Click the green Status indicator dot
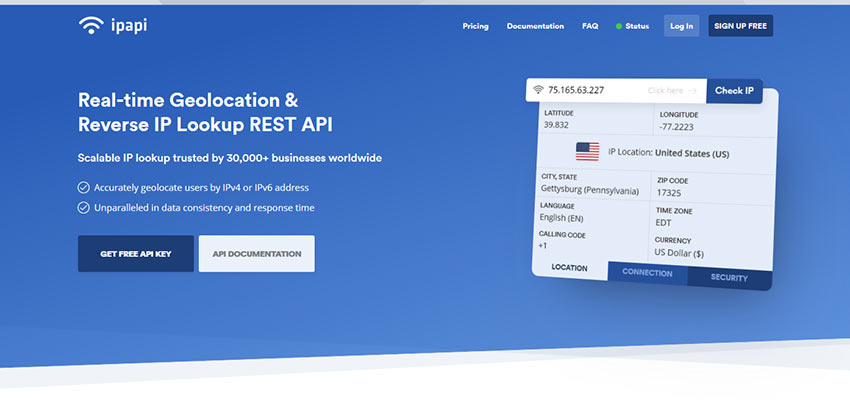This screenshot has width=850, height=400. coord(619,26)
